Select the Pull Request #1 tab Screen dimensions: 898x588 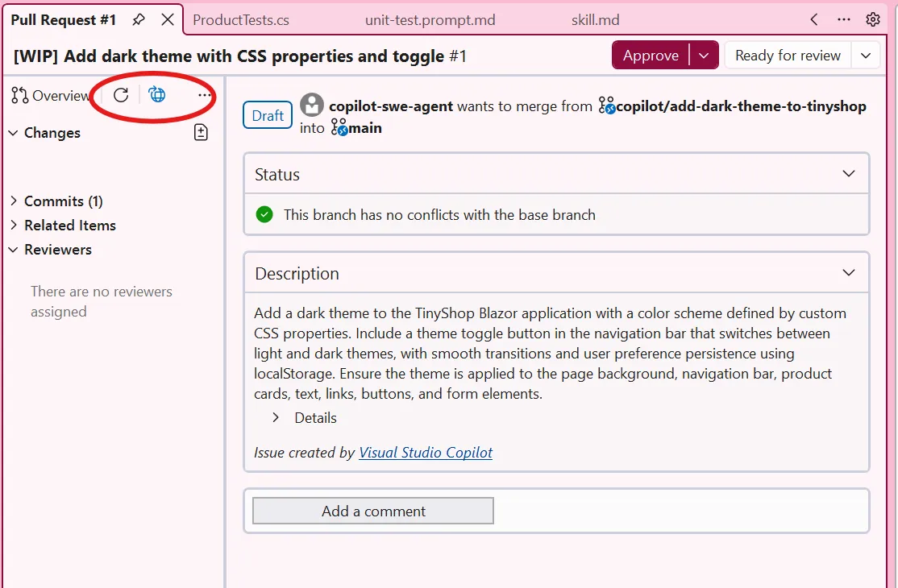[64, 20]
